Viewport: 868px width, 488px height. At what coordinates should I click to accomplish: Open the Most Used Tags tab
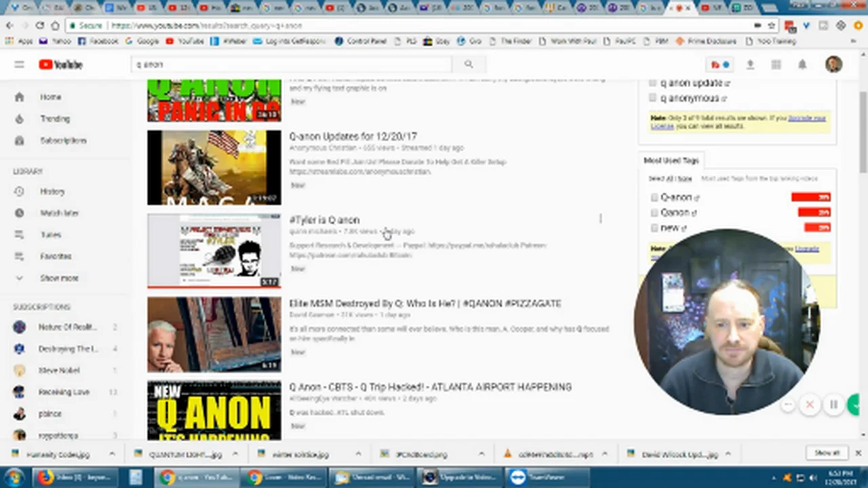click(671, 161)
